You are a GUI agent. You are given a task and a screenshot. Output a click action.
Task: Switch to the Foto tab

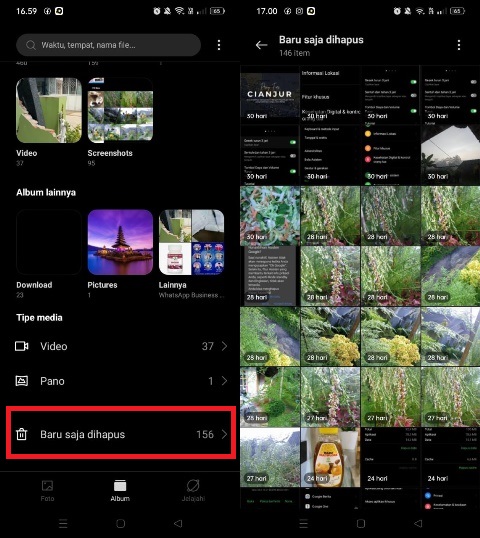[x=47, y=491]
